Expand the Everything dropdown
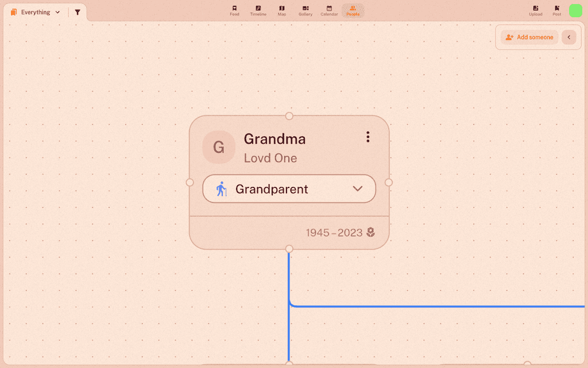 [36, 13]
